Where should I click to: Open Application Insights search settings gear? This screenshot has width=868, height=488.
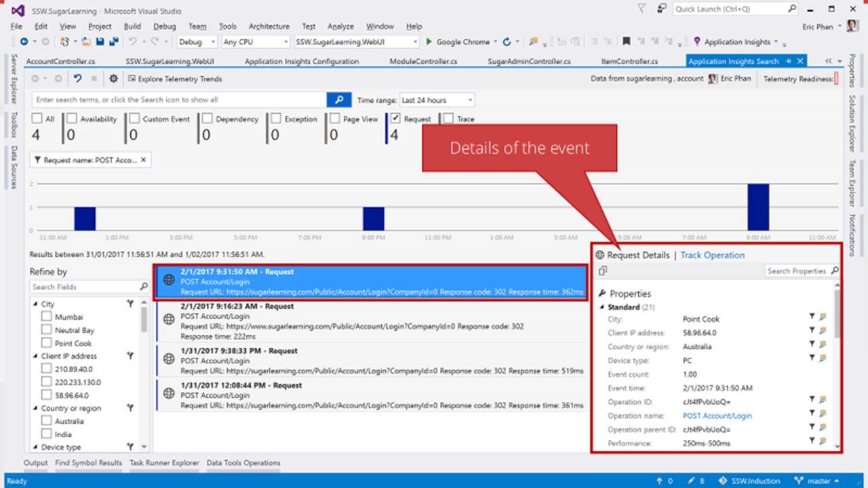[x=113, y=79]
